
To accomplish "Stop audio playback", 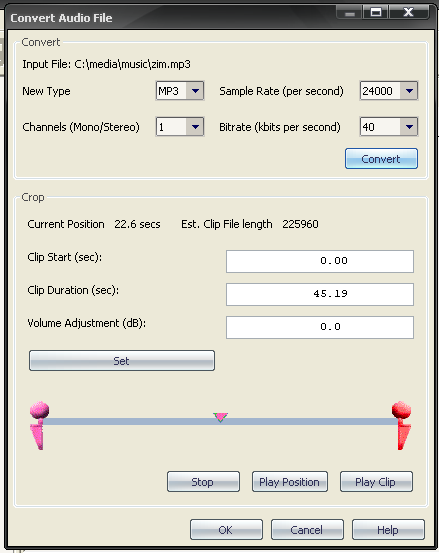I will pos(203,482).
